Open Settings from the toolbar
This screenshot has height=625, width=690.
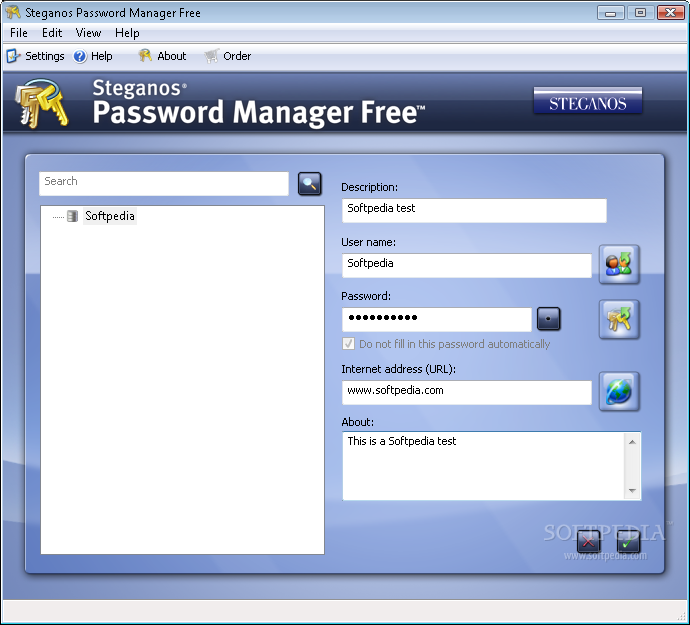(36, 56)
